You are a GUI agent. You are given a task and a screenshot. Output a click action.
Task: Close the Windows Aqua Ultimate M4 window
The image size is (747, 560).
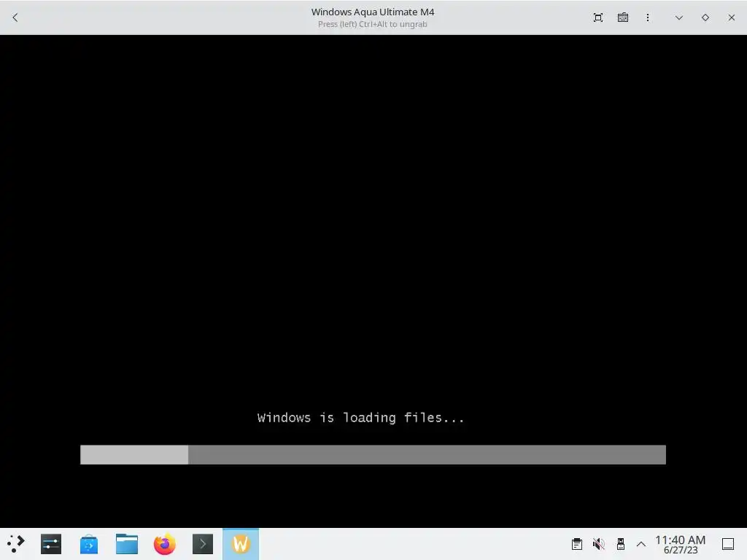click(x=731, y=17)
